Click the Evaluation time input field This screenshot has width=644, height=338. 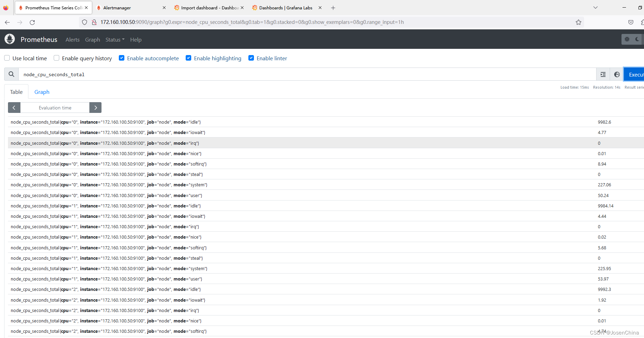pyautogui.click(x=55, y=108)
